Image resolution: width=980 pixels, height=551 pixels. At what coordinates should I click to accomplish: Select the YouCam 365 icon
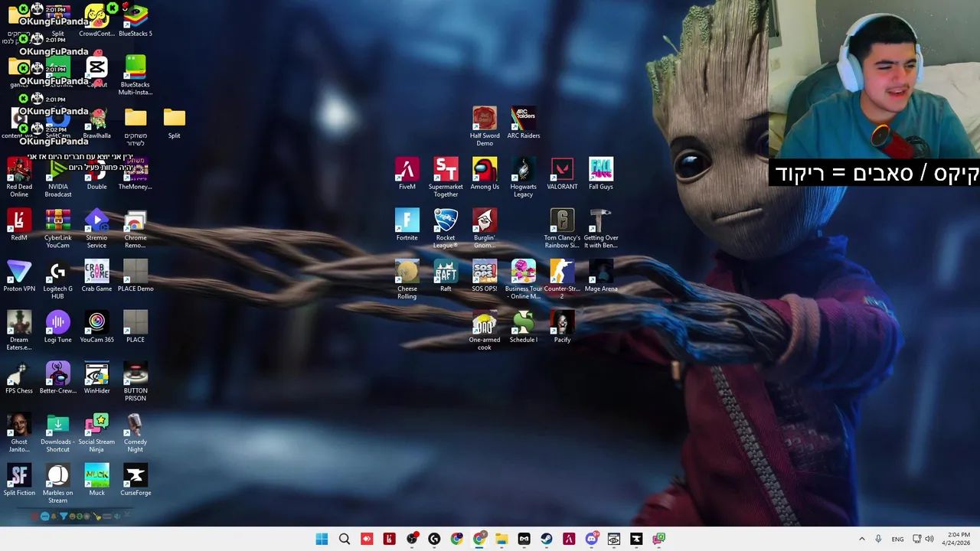[x=96, y=327]
